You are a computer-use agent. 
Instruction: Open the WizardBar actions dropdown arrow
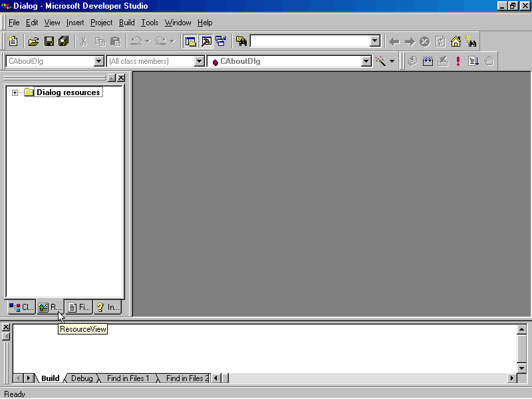point(392,61)
